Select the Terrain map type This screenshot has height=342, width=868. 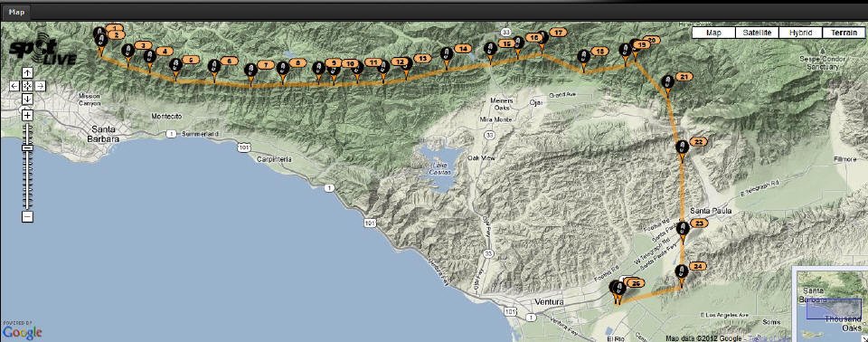844,33
